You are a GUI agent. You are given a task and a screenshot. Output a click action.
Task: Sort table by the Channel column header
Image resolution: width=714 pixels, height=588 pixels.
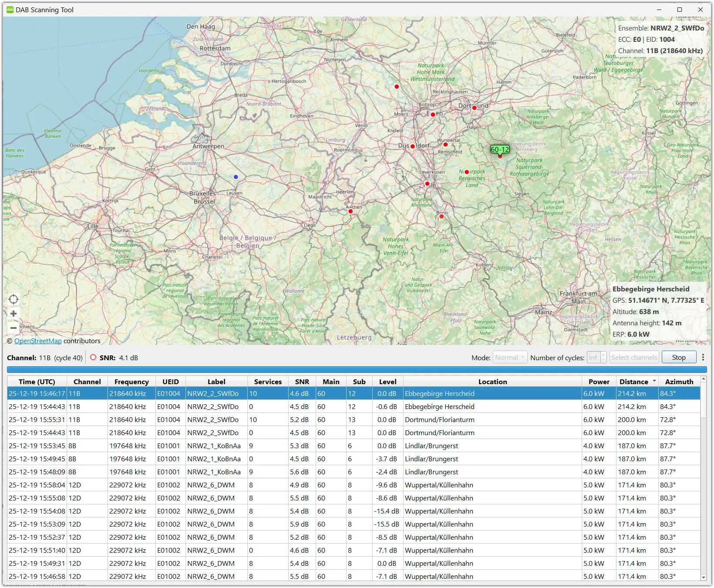pyautogui.click(x=87, y=382)
